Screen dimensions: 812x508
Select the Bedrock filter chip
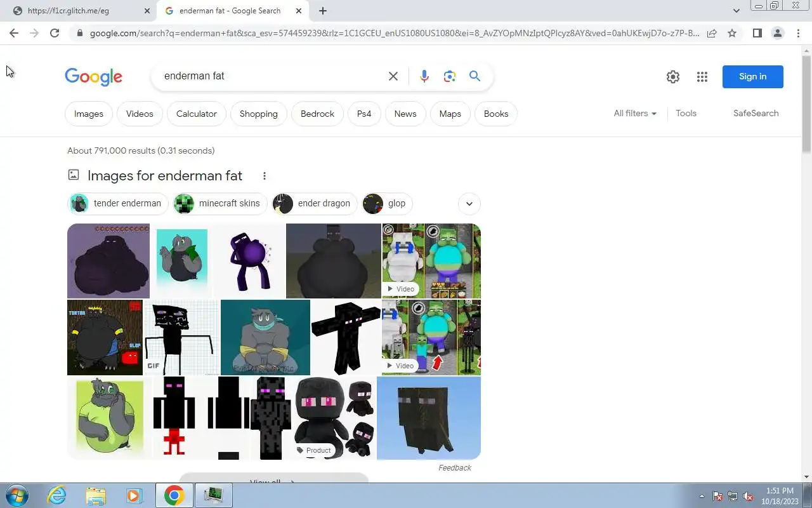(317, 114)
